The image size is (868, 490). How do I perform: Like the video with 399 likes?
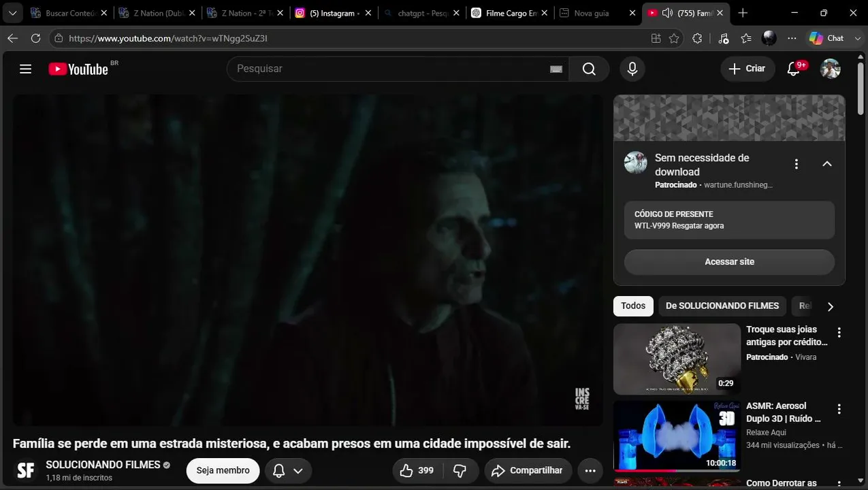417,470
